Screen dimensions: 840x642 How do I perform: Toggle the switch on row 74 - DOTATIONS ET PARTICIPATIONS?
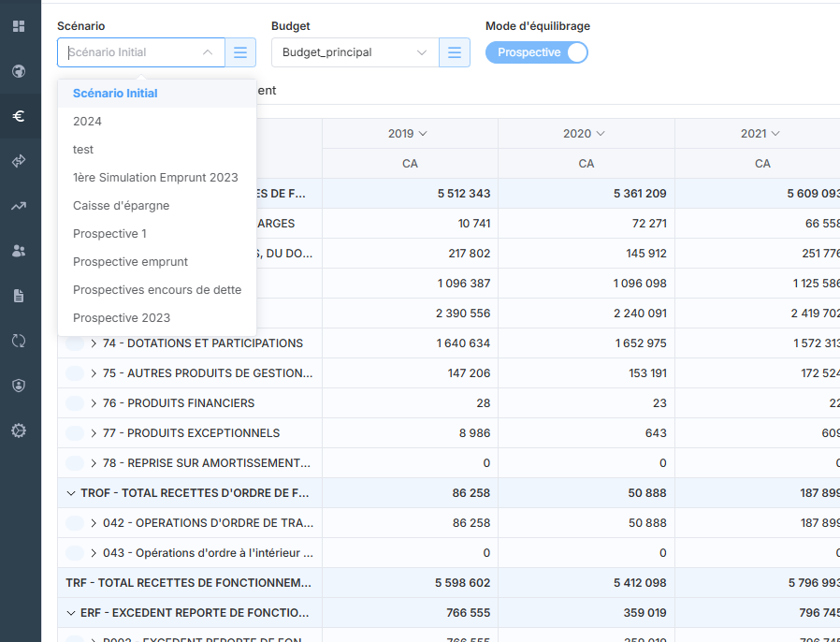[75, 343]
